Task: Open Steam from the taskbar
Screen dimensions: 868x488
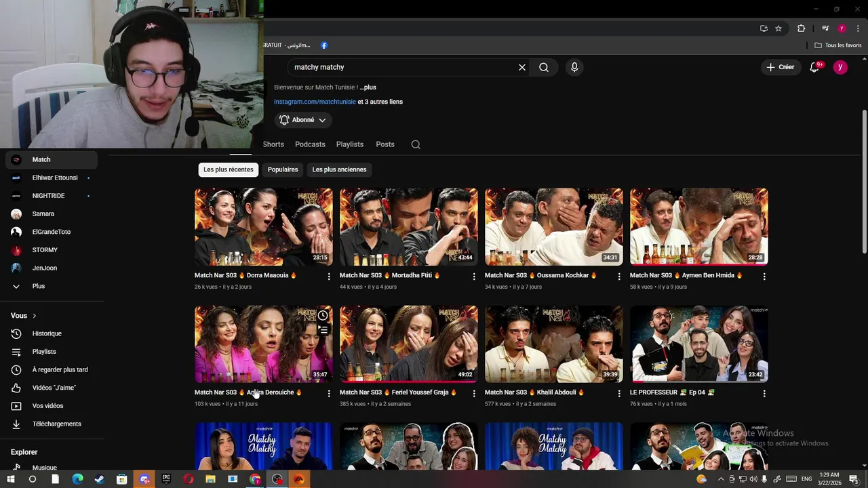Action: pyautogui.click(x=100, y=479)
